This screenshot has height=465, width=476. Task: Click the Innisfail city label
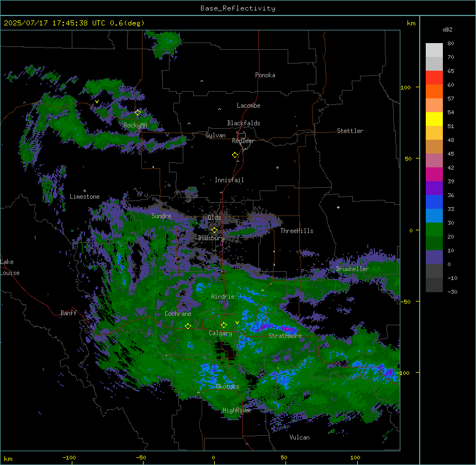(x=229, y=180)
